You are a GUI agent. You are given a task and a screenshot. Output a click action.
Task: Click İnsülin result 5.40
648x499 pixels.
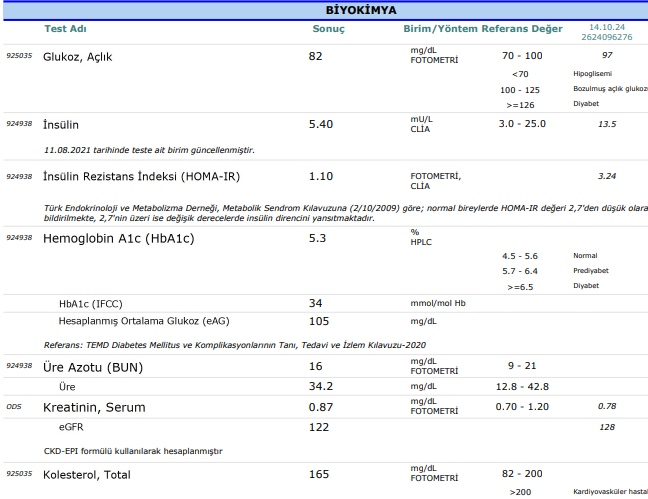point(321,124)
